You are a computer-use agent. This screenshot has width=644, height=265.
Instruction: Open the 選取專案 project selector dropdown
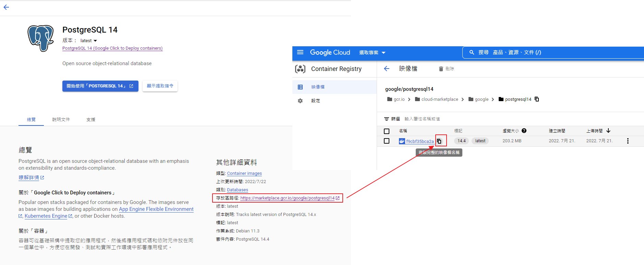point(372,53)
